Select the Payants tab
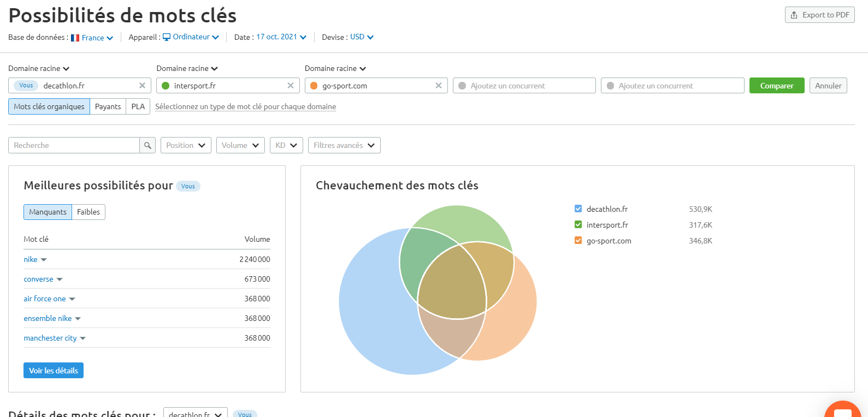The width and height of the screenshot is (868, 417). (108, 106)
